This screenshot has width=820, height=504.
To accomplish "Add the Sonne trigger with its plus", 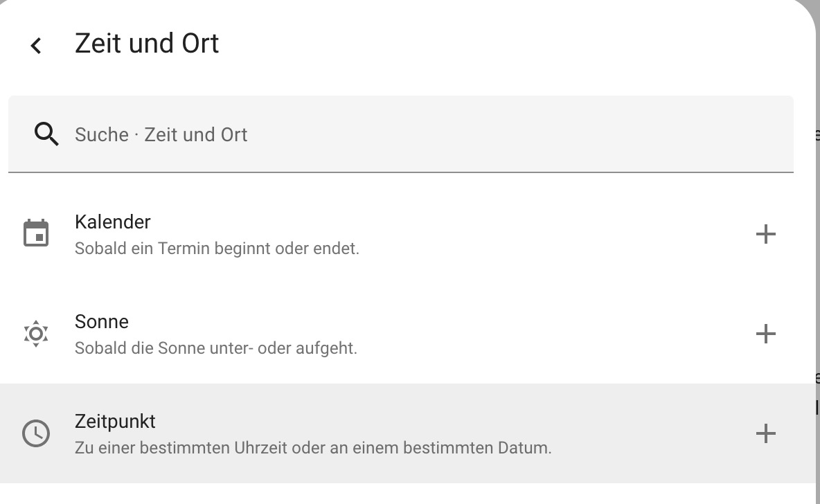I will (765, 334).
